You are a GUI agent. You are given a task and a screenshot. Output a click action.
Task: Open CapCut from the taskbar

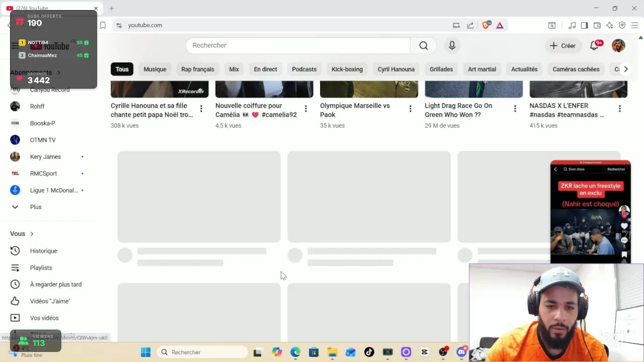425,352
